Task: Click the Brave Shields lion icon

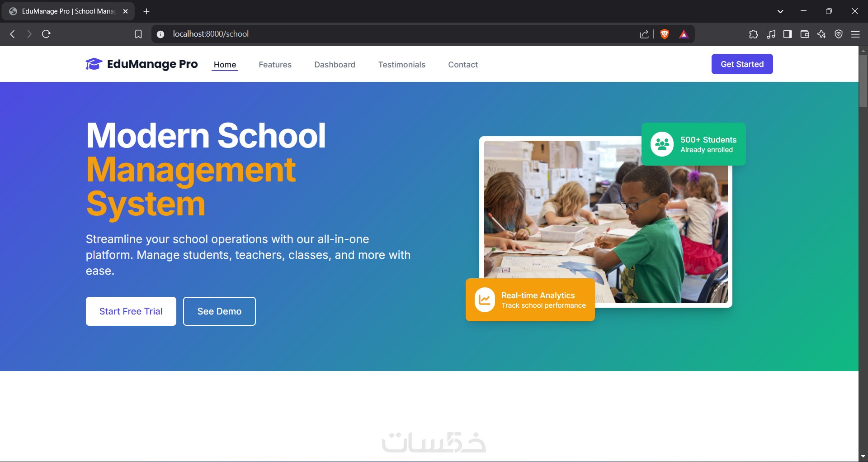Action: pyautogui.click(x=665, y=34)
